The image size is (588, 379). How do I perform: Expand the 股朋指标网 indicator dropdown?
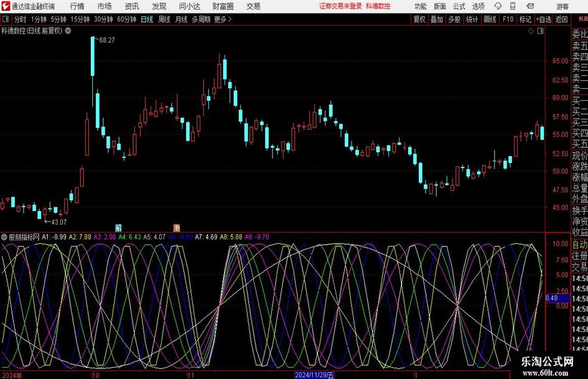[4, 237]
